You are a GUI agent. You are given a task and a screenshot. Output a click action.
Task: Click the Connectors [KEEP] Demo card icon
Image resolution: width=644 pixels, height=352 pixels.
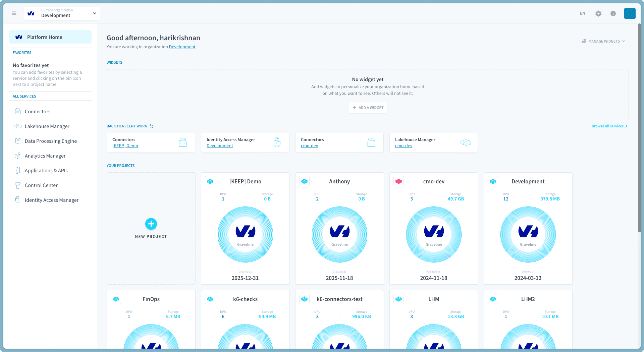(x=183, y=142)
